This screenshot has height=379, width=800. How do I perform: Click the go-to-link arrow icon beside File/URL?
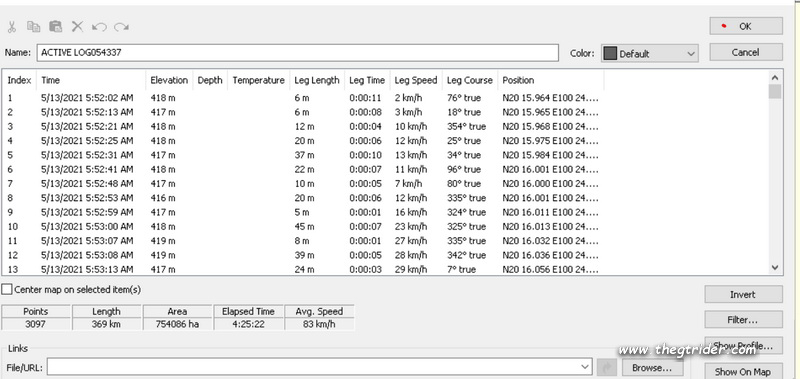(x=607, y=367)
